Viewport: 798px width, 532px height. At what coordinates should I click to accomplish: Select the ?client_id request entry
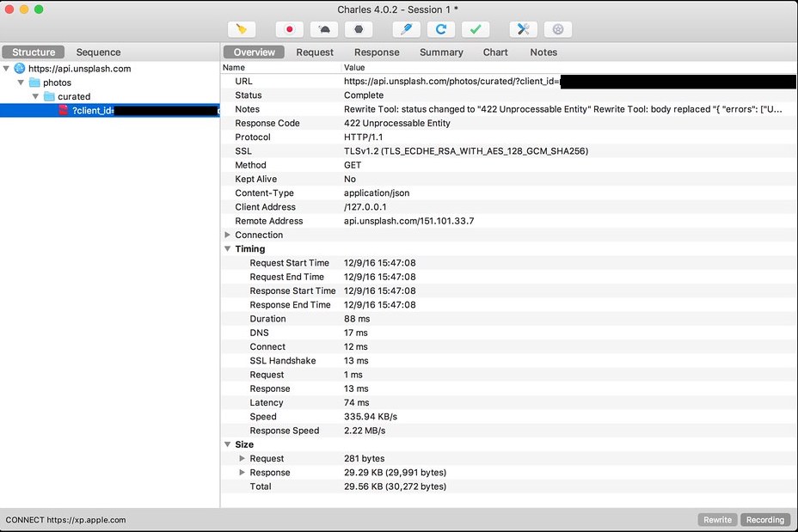click(110, 110)
